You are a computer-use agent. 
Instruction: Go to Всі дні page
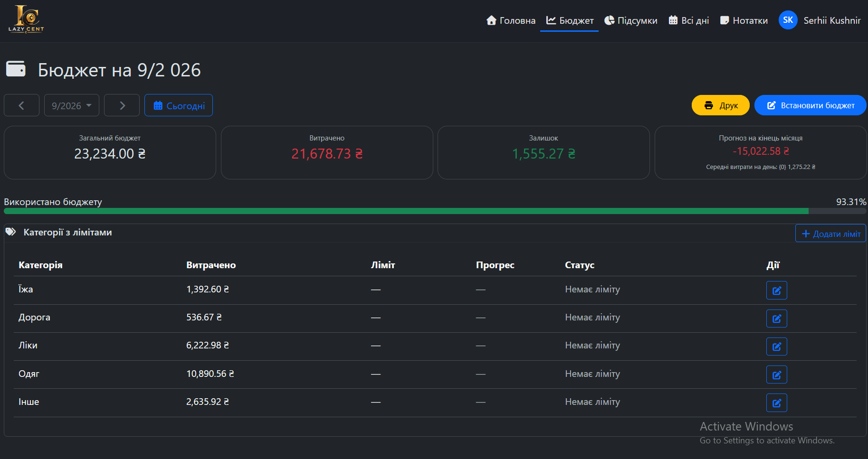coord(689,20)
